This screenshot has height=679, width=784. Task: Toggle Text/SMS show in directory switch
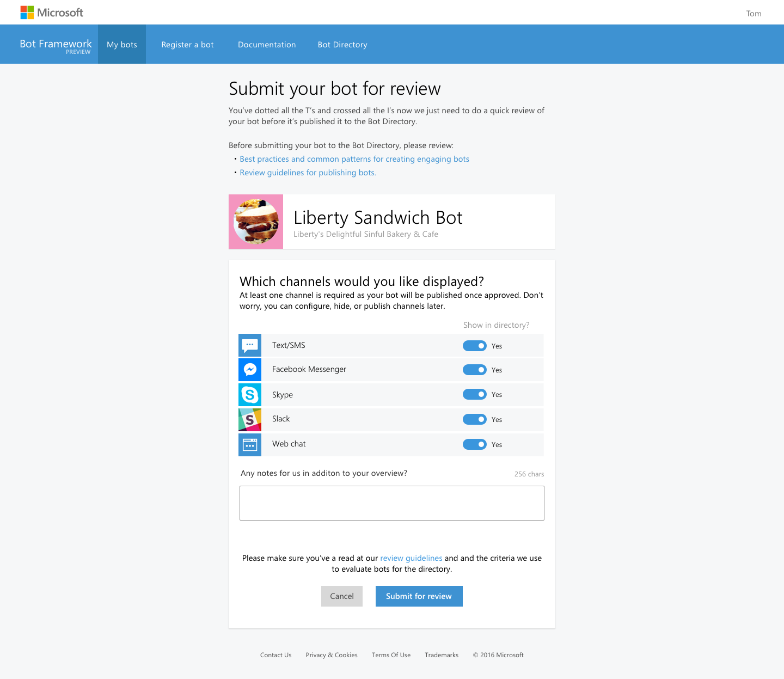[x=475, y=346]
